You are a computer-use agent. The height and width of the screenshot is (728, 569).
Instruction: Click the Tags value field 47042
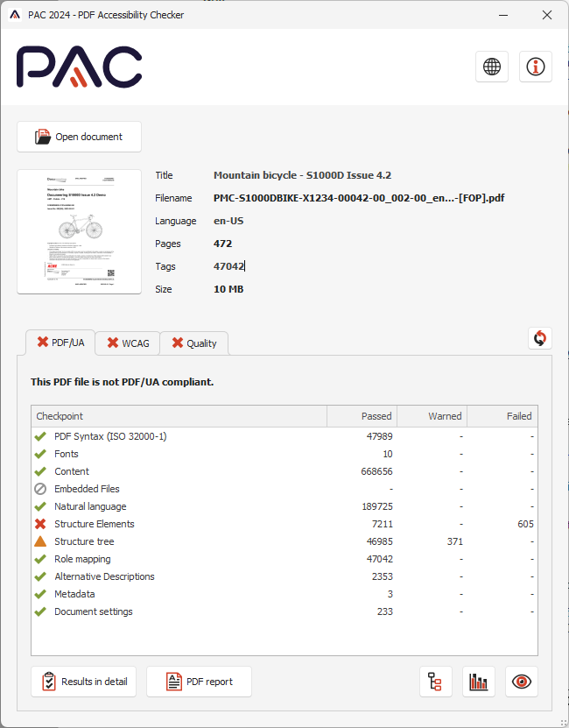pyautogui.click(x=229, y=266)
